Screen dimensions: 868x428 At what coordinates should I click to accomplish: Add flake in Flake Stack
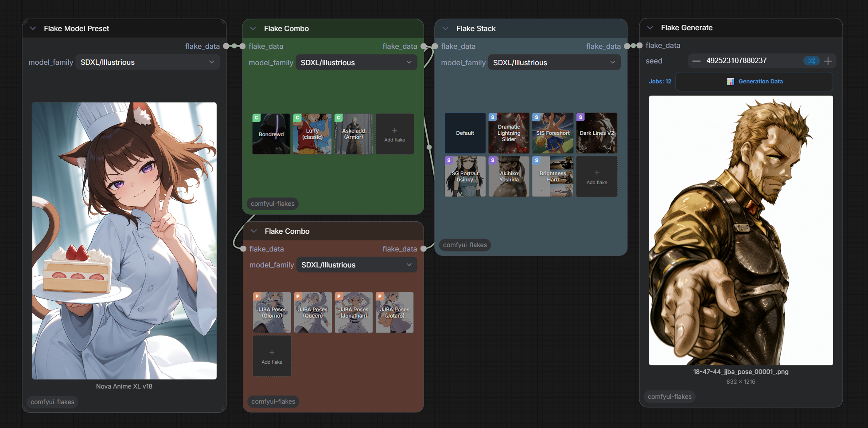tap(597, 177)
